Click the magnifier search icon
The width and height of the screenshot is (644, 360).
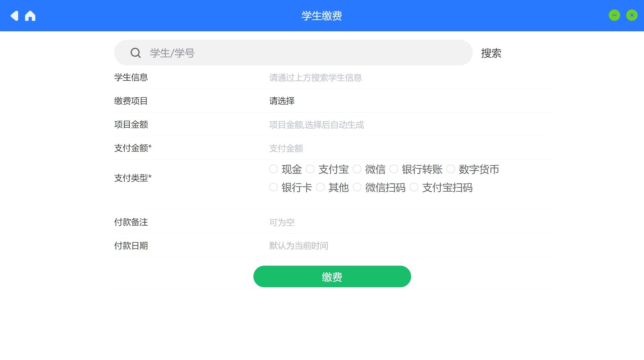pyautogui.click(x=135, y=53)
